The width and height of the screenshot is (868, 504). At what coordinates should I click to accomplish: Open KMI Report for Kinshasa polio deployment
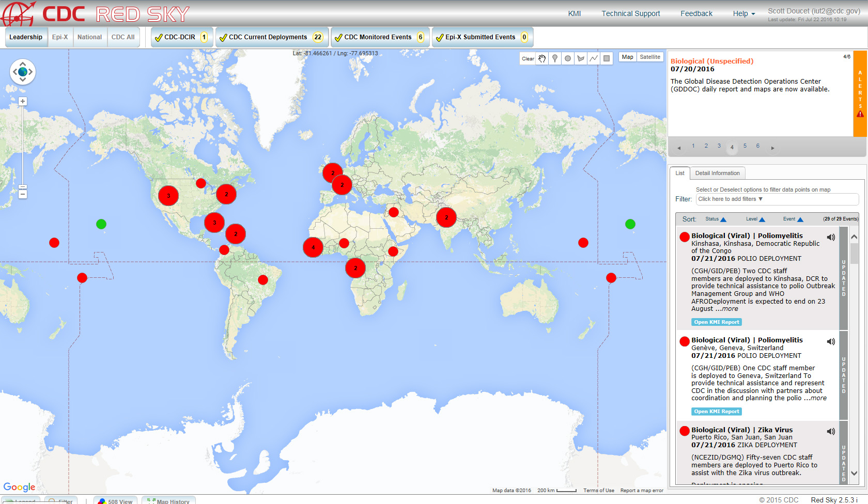(x=716, y=322)
